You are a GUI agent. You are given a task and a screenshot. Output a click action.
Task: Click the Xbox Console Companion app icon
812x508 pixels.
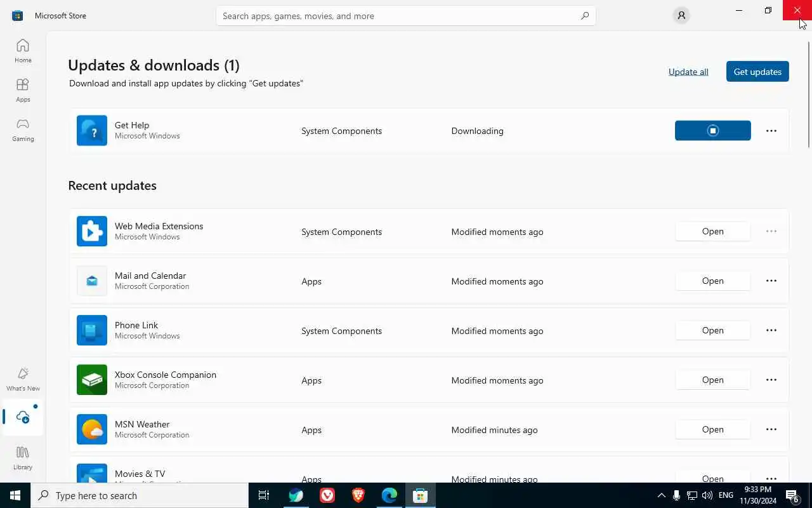[92, 380]
